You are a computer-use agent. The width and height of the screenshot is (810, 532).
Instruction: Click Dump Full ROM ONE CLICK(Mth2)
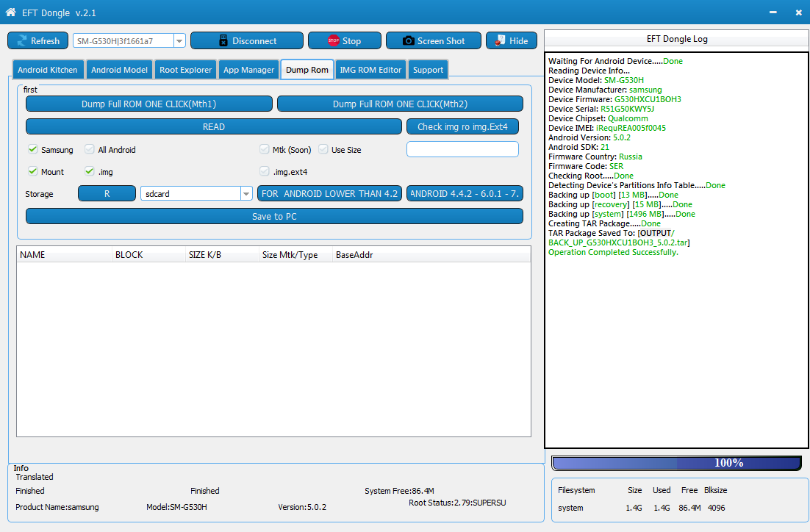(x=400, y=104)
